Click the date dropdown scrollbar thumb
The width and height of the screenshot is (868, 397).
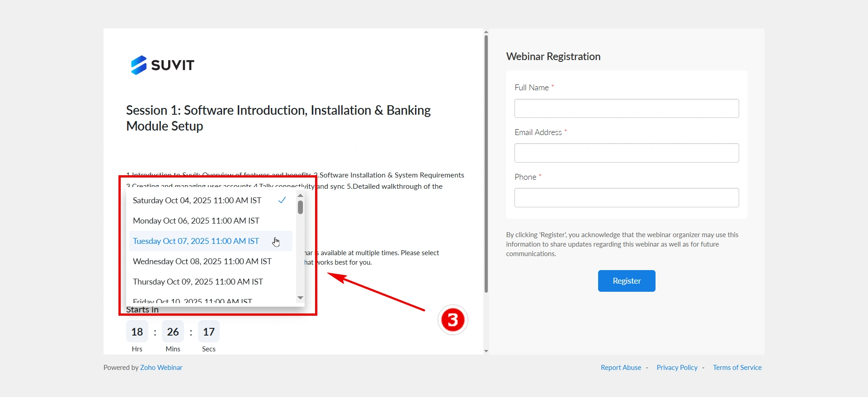pyautogui.click(x=300, y=207)
